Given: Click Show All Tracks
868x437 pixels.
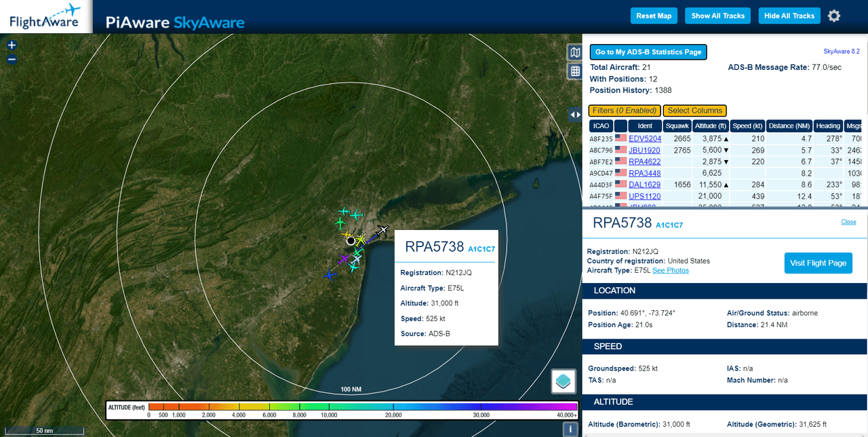Looking at the screenshot, I should click(717, 16).
